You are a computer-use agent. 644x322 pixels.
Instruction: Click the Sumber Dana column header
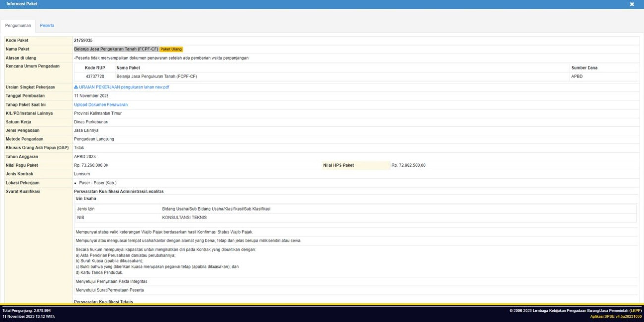coord(585,68)
